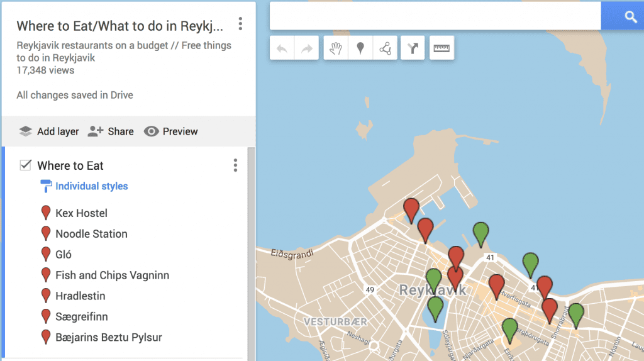This screenshot has width=644, height=361.
Task: Click the Add layer stack icon
Action: [x=25, y=131]
